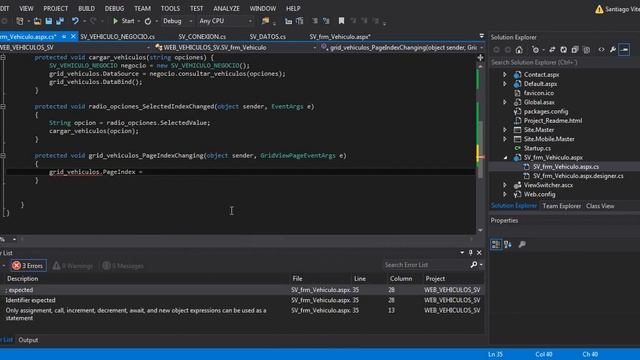This screenshot has height=360, width=640.
Task: Select the 'Identifier expected' error row
Action: click(242, 300)
